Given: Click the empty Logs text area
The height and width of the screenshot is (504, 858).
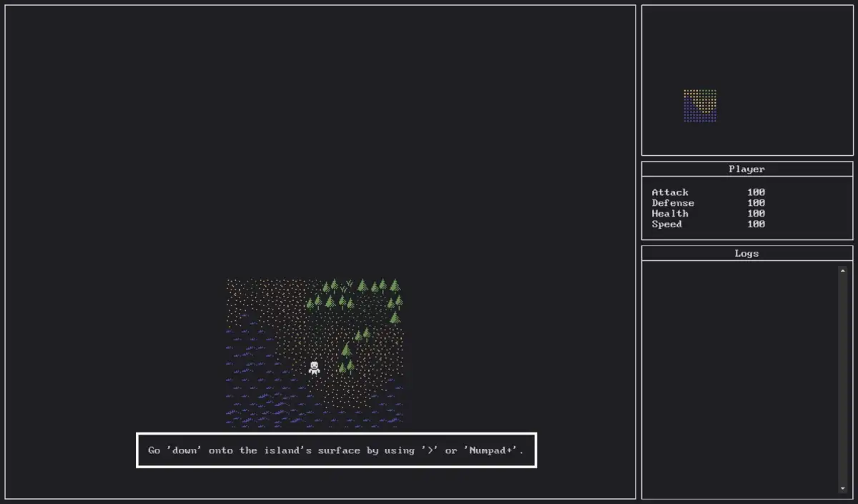Looking at the screenshot, I should (x=740, y=379).
